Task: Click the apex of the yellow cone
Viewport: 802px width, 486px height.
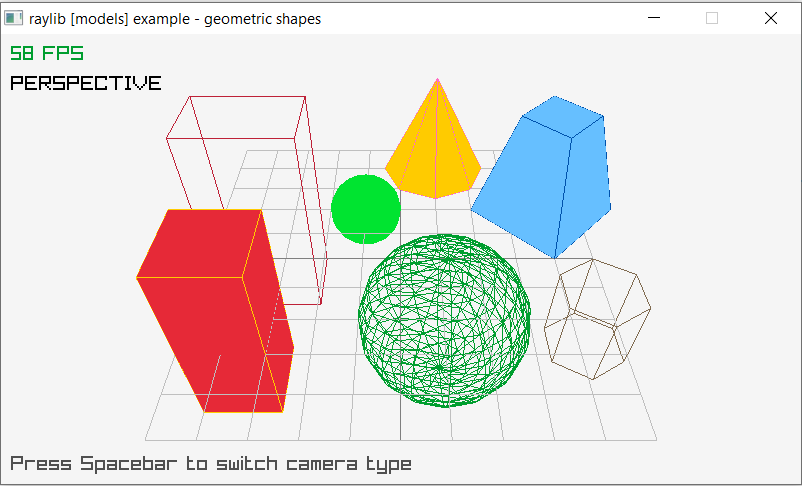Action: [x=436, y=80]
